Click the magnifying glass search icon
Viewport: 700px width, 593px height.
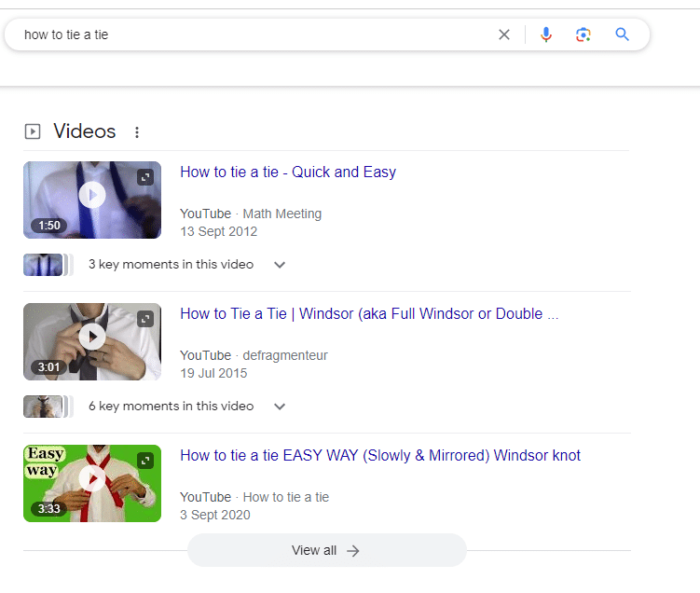tap(623, 34)
